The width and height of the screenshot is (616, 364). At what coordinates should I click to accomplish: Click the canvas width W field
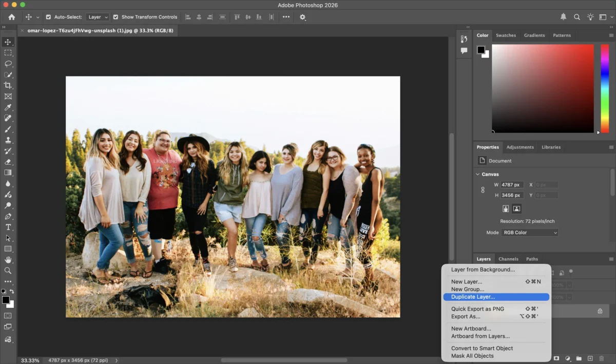512,185
